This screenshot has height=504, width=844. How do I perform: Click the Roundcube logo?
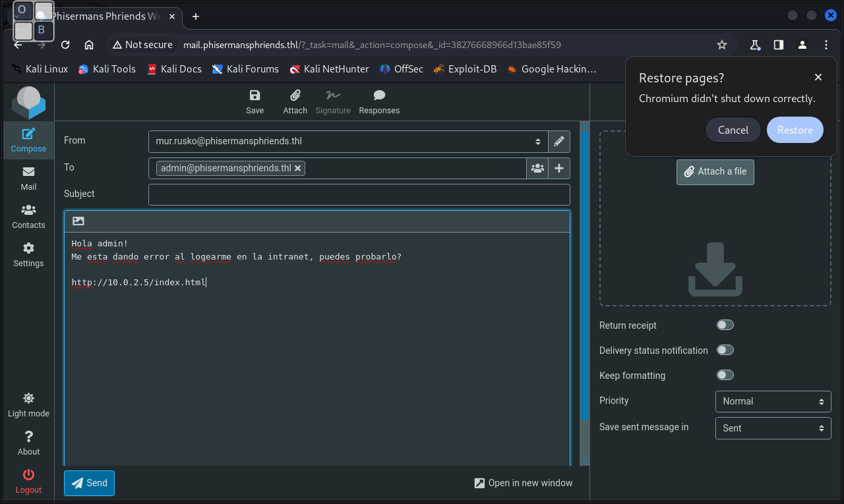28,103
